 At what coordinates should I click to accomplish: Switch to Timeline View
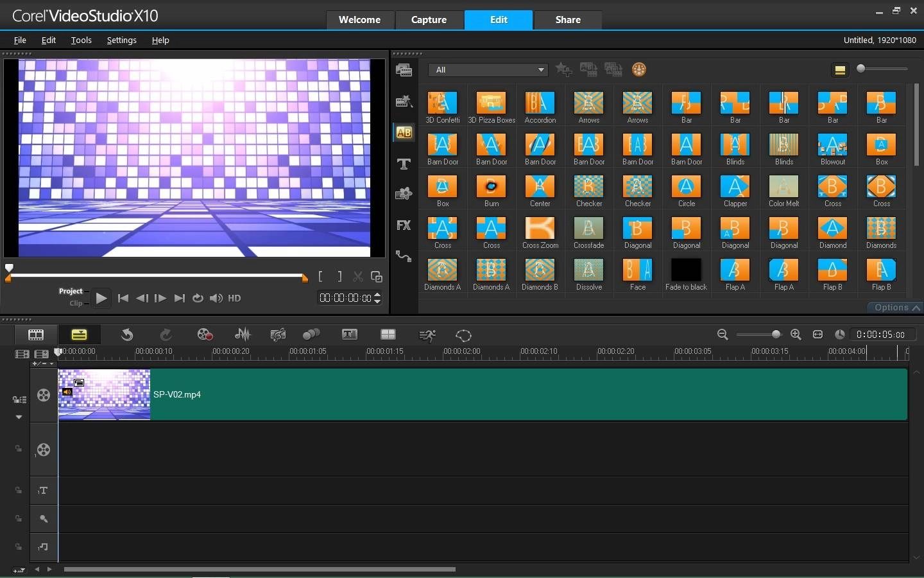click(x=79, y=334)
